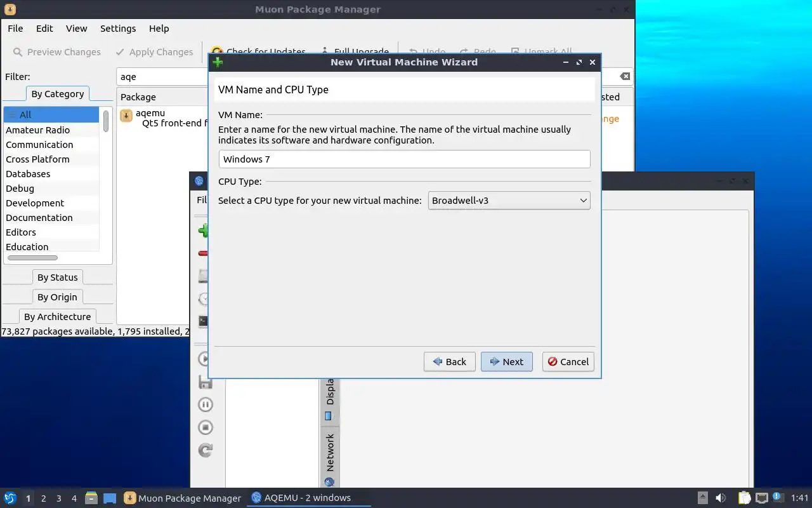Select the Cross Platform category
812x508 pixels.
point(51,159)
